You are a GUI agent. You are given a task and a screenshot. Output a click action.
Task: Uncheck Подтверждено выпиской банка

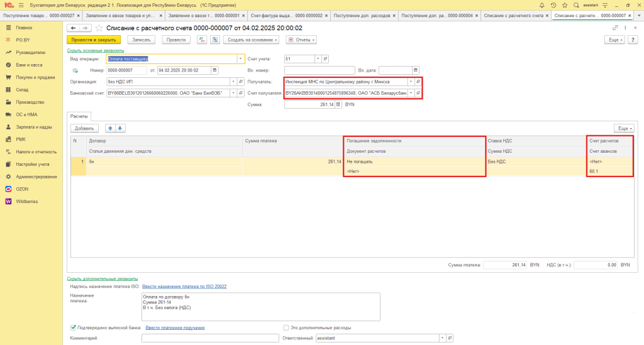pos(73,327)
